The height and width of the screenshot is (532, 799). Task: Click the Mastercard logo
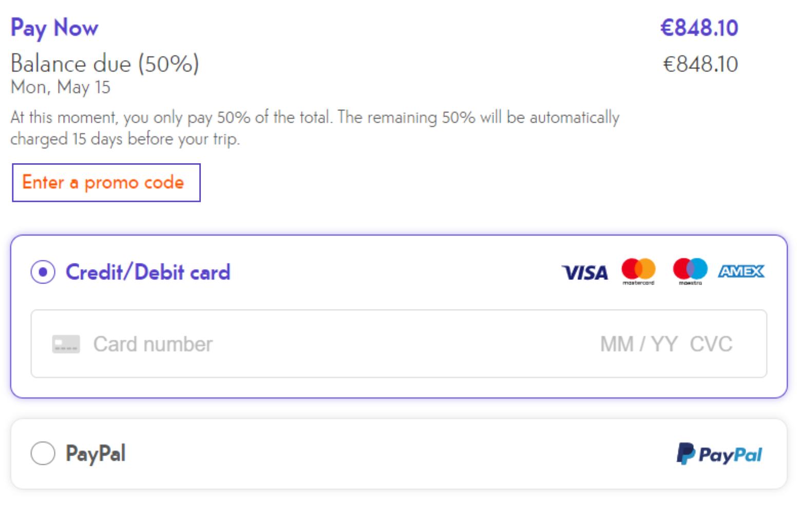[x=638, y=271]
